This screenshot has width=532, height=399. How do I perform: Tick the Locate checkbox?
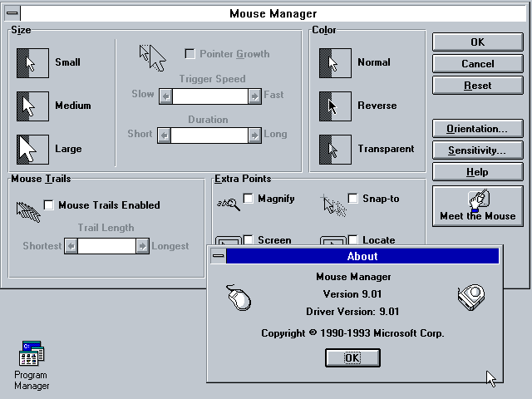[352, 239]
